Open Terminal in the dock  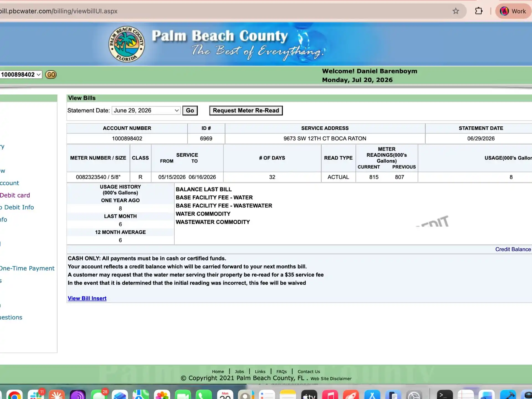(x=445, y=395)
